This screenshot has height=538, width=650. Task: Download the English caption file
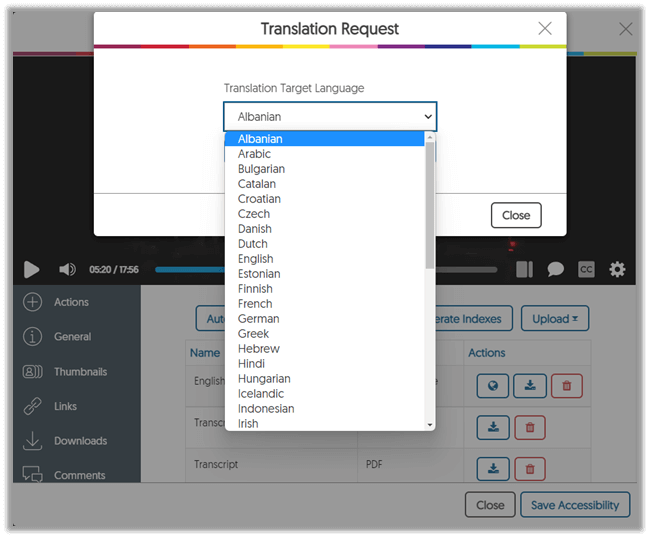(x=529, y=386)
